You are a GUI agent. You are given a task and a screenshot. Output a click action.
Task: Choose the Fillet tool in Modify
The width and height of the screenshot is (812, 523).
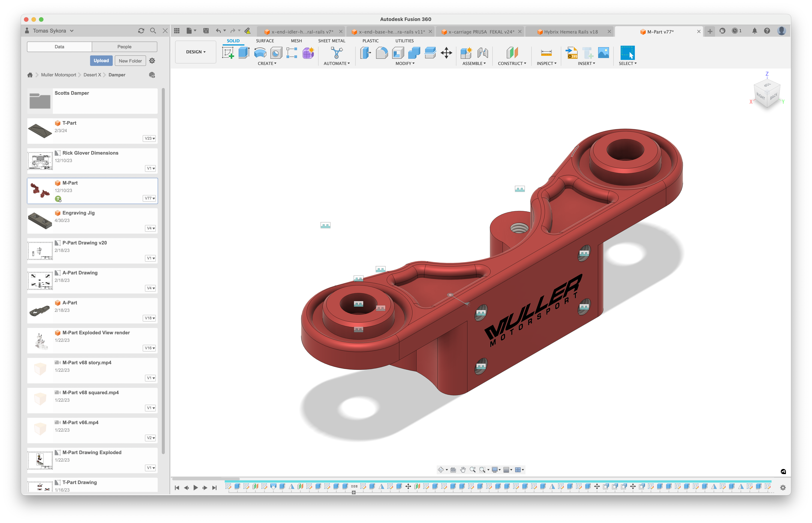click(x=381, y=53)
